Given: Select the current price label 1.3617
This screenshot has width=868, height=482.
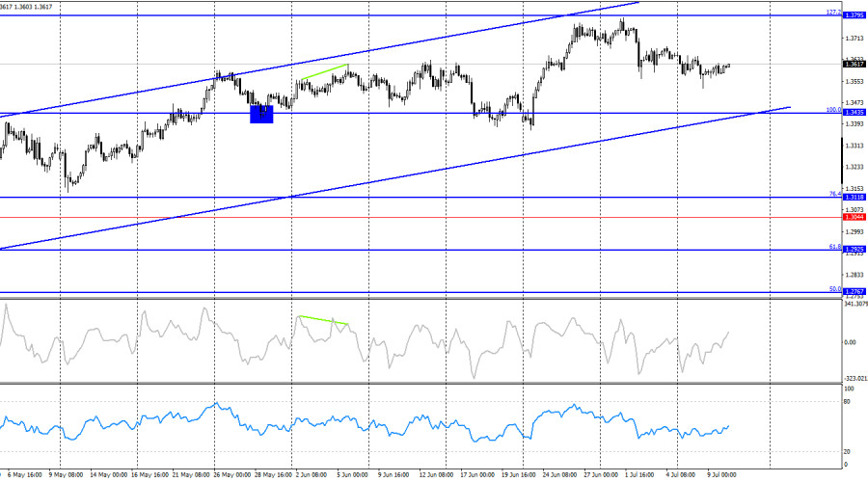Looking at the screenshot, I should [854, 65].
